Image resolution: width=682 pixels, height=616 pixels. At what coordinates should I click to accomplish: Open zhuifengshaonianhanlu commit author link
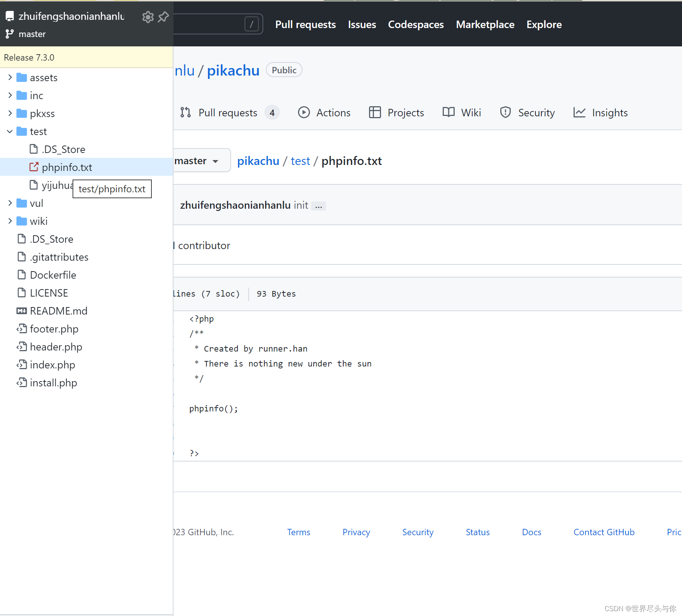(235, 205)
